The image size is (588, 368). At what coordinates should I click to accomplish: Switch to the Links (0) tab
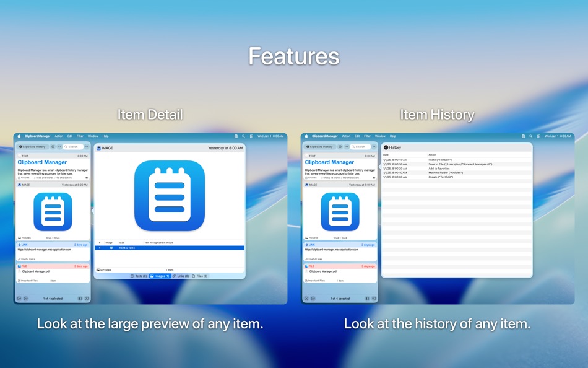pyautogui.click(x=183, y=276)
